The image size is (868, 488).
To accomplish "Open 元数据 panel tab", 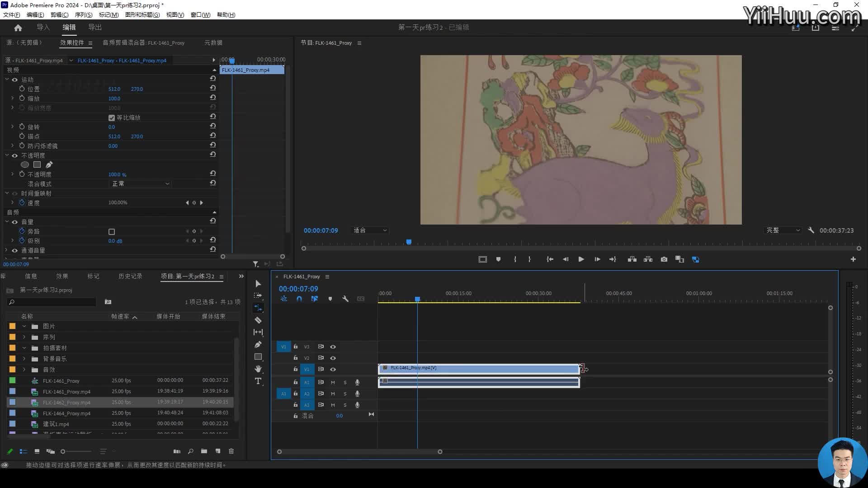I will coord(213,43).
